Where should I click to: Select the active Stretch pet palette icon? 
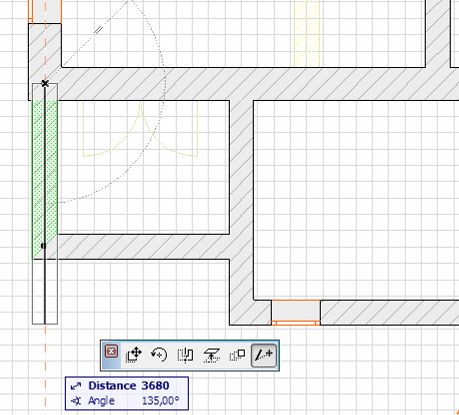click(264, 355)
